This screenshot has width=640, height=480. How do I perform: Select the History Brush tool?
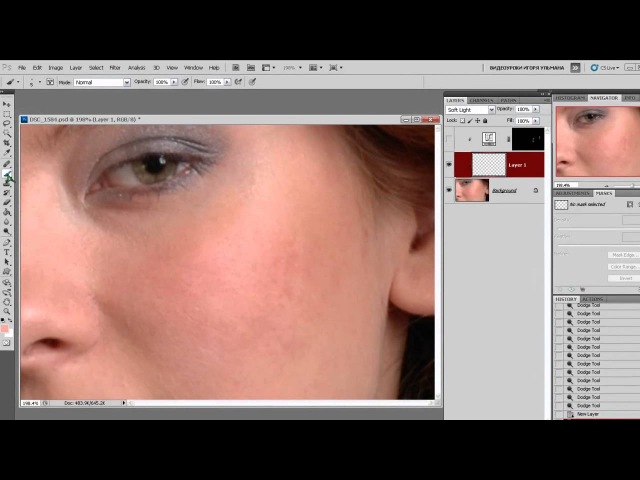7,193
